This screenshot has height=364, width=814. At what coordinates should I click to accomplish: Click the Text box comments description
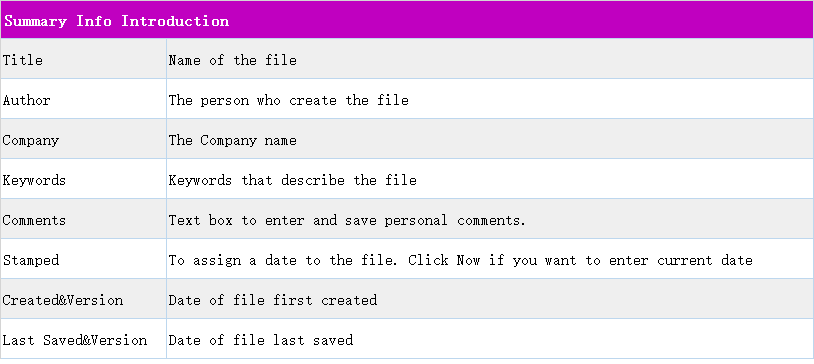click(347, 220)
